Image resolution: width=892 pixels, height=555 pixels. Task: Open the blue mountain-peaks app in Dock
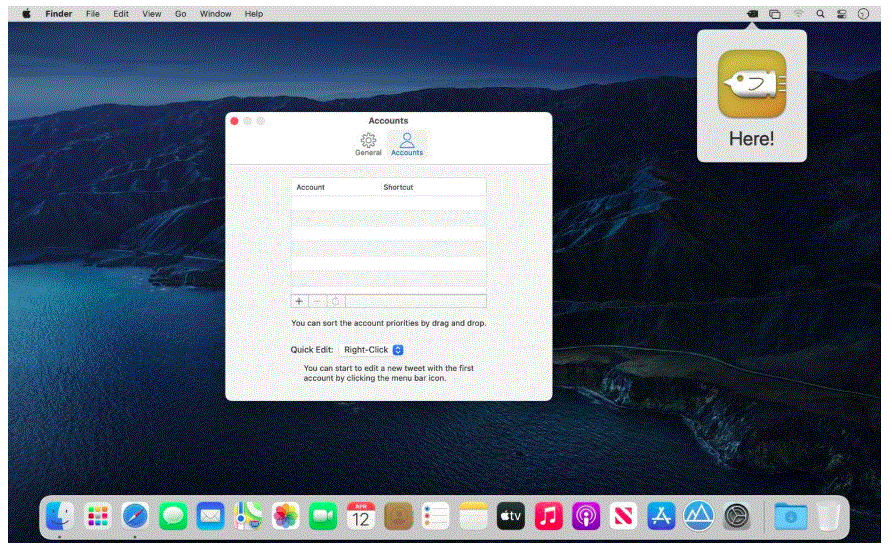click(699, 517)
